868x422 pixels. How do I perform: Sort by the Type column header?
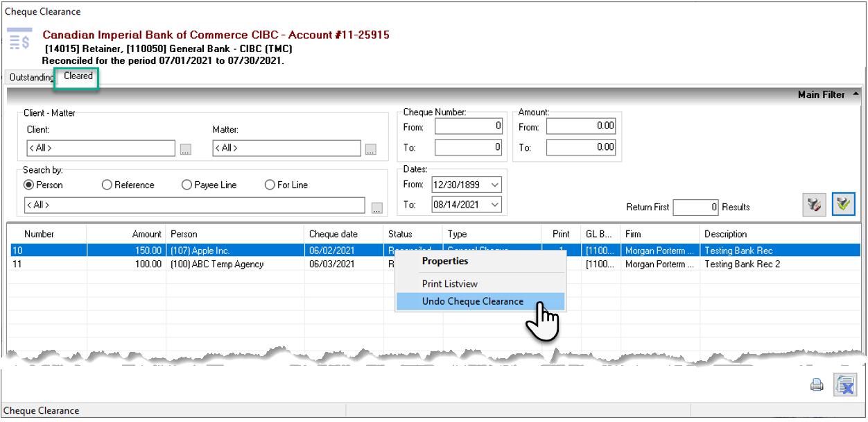coord(492,234)
